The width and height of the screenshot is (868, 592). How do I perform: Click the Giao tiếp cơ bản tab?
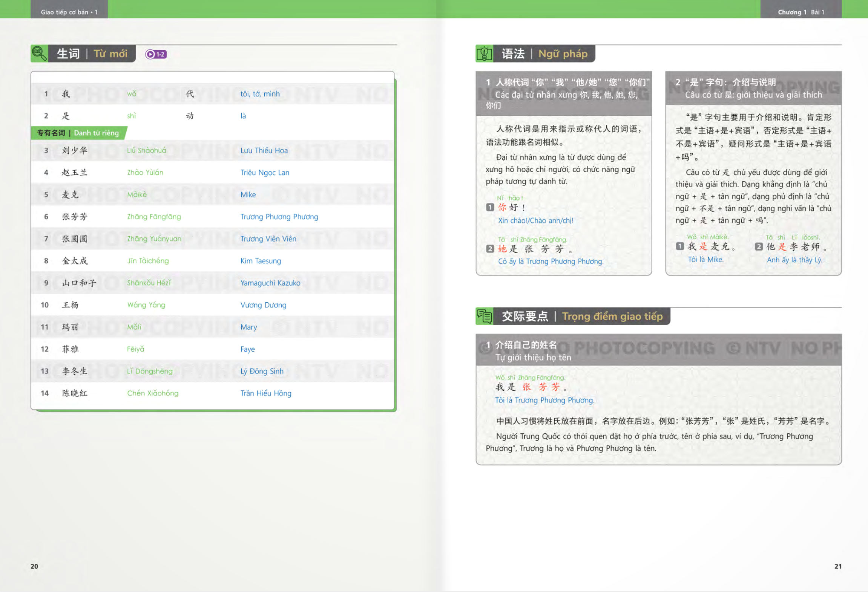[69, 12]
